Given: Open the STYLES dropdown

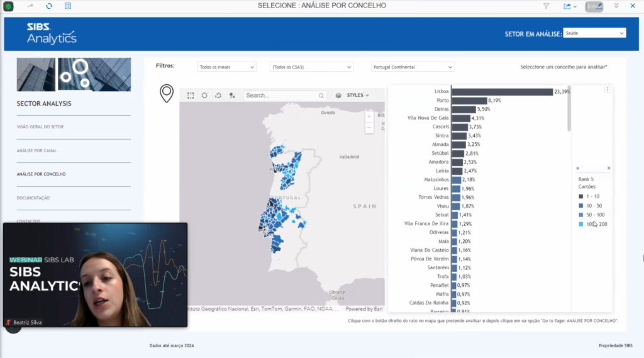Looking at the screenshot, I should [x=357, y=95].
